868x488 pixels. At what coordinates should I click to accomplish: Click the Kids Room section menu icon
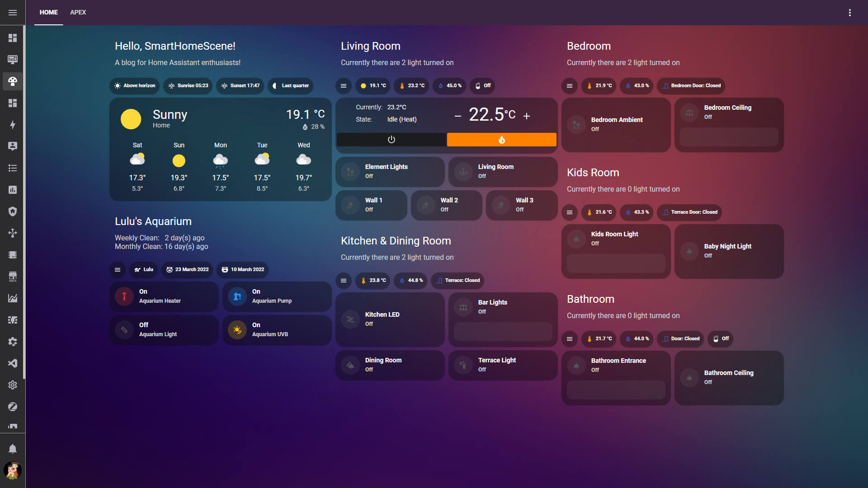tap(570, 211)
